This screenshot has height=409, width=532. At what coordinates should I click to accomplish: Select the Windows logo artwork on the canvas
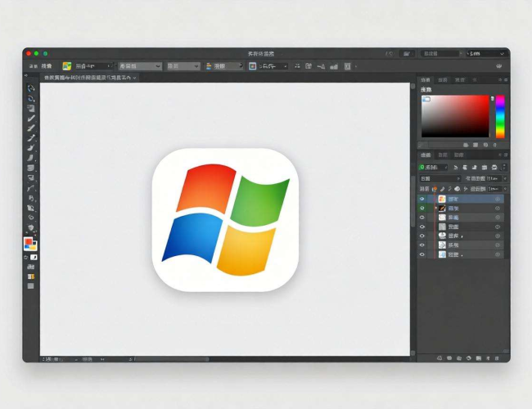225,220
